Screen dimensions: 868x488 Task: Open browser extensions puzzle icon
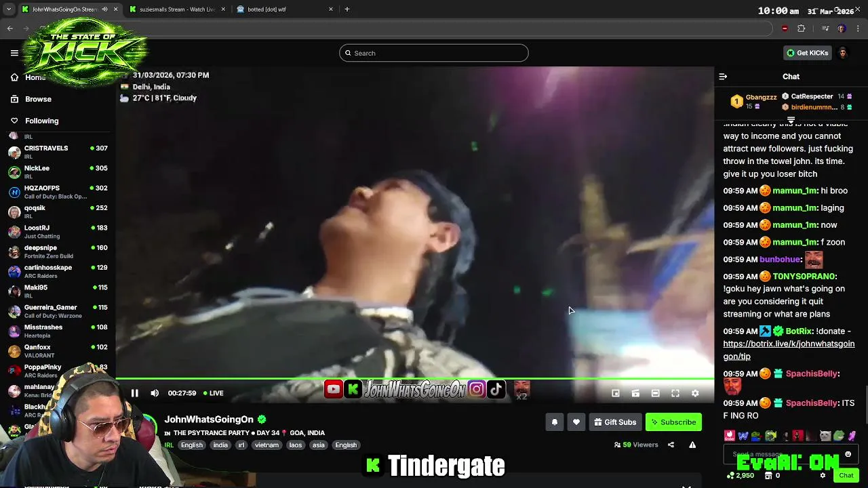pyautogui.click(x=801, y=28)
